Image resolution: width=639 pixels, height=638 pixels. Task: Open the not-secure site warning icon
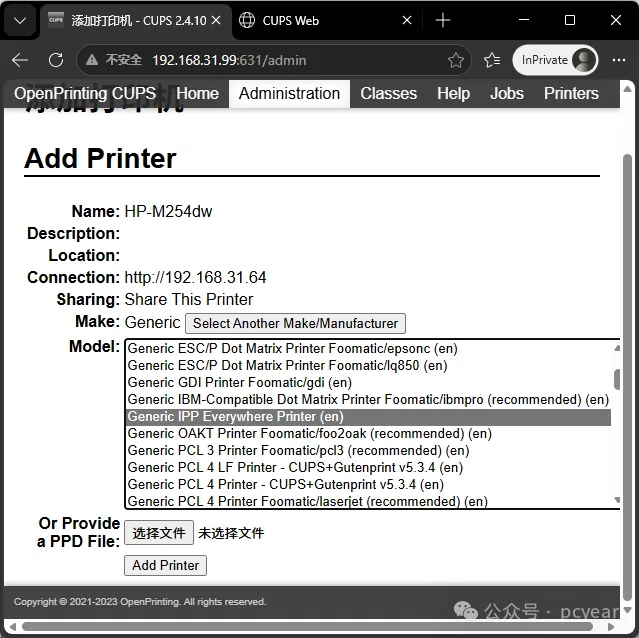tap(92, 60)
